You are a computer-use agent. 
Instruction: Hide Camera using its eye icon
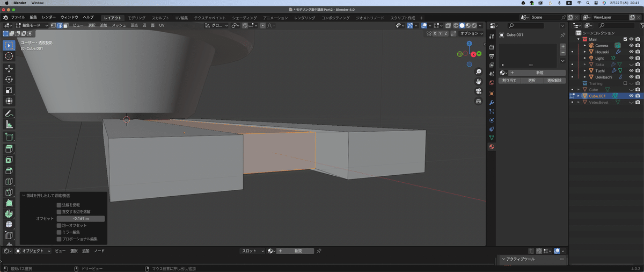pyautogui.click(x=631, y=45)
